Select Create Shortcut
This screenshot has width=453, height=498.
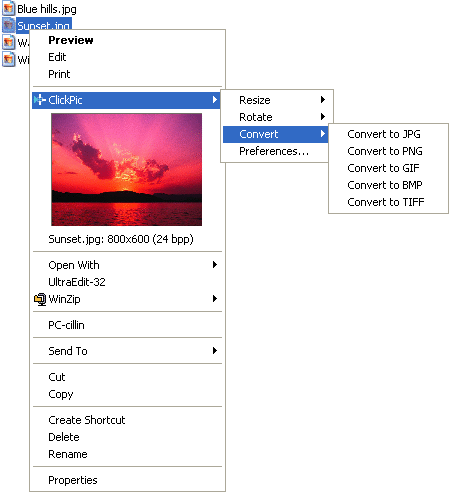[x=127, y=420]
